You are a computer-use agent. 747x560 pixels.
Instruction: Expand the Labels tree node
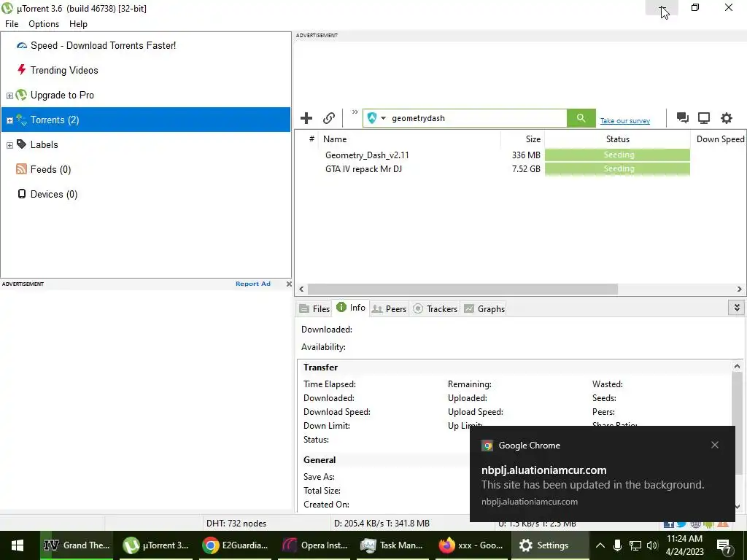click(x=9, y=145)
